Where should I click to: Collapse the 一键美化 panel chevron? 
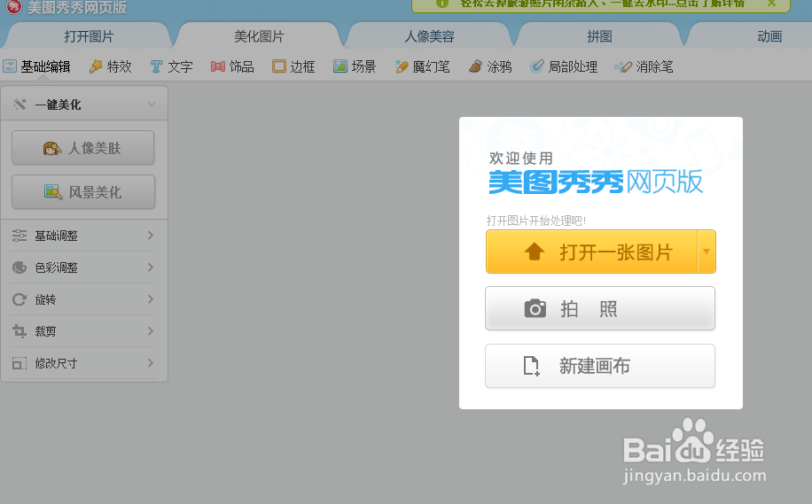pyautogui.click(x=152, y=104)
